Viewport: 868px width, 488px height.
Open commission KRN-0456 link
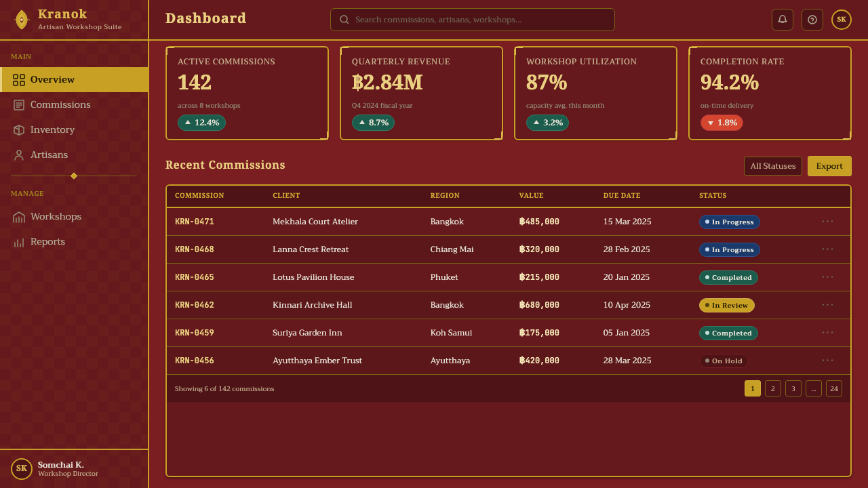pyautogui.click(x=195, y=361)
